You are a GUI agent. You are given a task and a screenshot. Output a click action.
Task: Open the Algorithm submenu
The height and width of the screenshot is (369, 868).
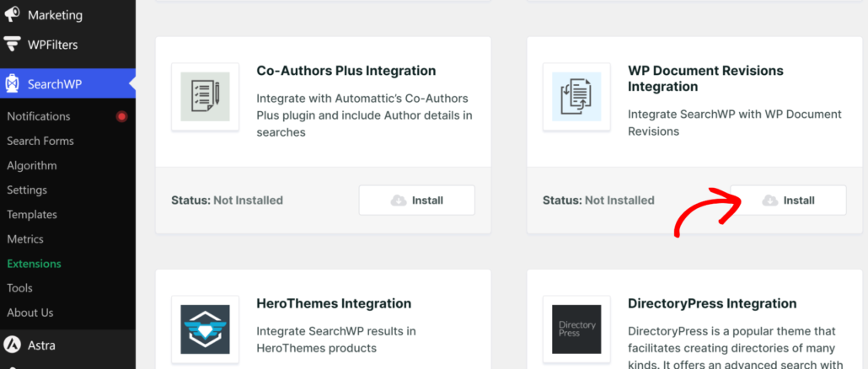click(x=31, y=165)
